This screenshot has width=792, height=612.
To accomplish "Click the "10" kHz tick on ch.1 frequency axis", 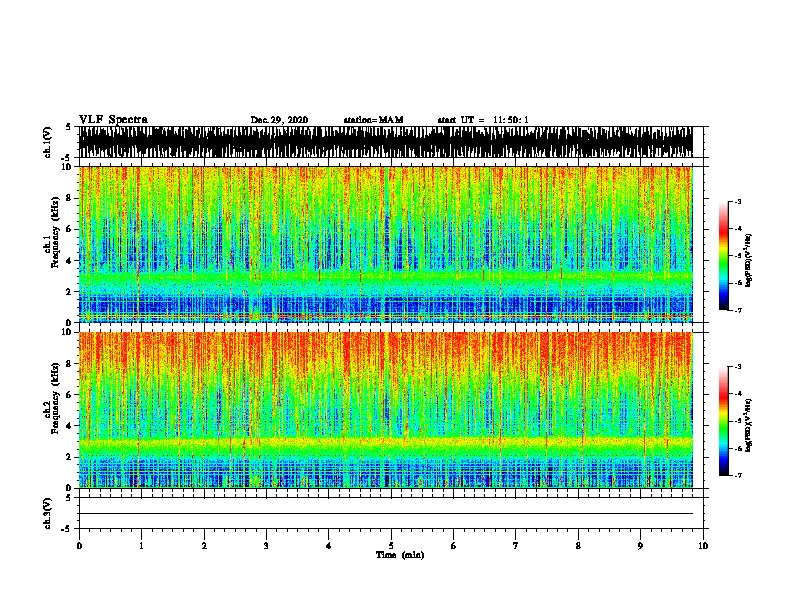I will pyautogui.click(x=69, y=167).
